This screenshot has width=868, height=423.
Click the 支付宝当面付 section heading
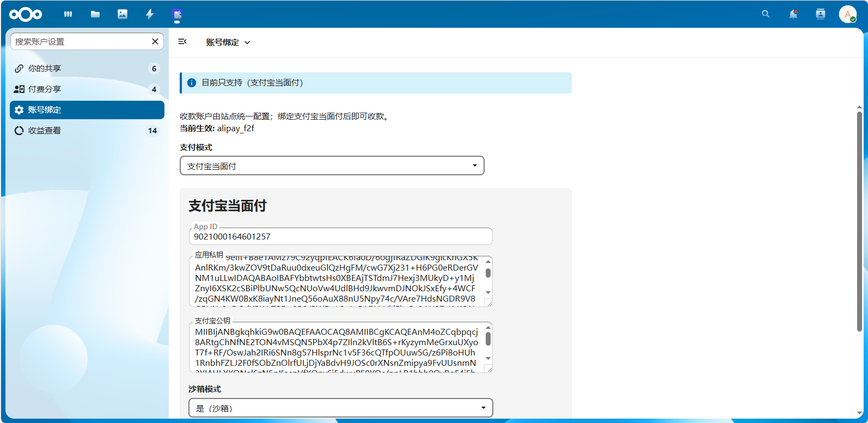pyautogui.click(x=228, y=206)
